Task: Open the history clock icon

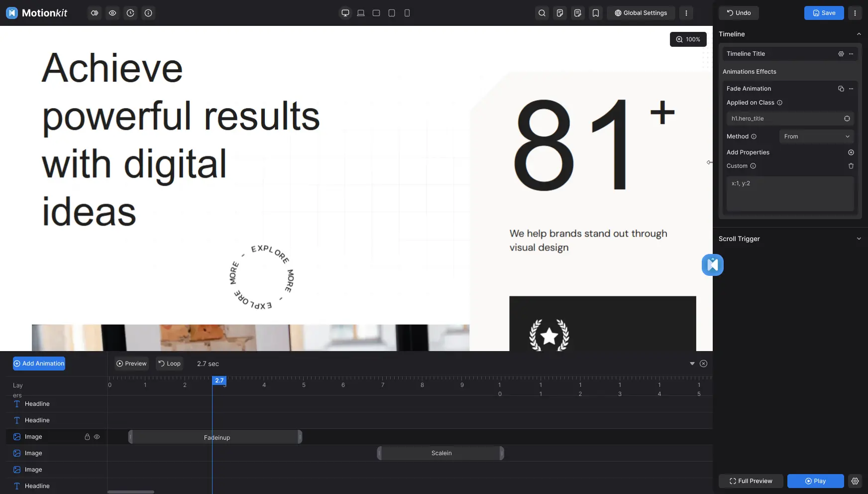Action: [130, 13]
